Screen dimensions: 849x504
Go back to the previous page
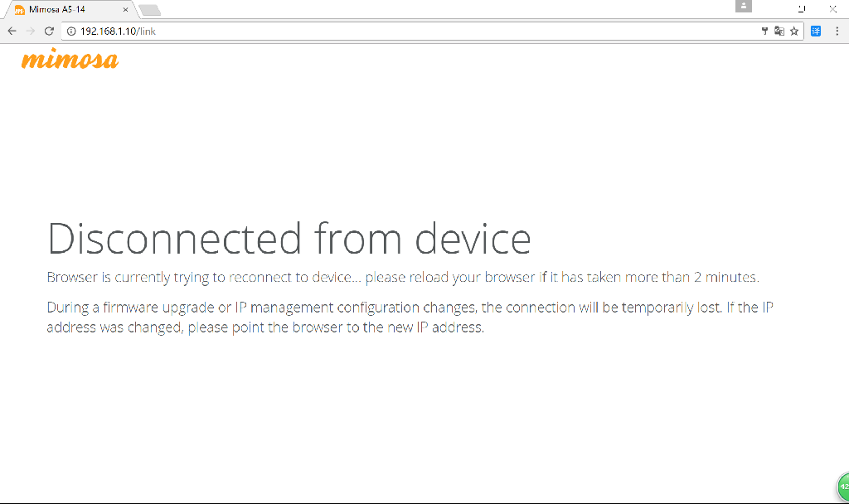click(12, 31)
